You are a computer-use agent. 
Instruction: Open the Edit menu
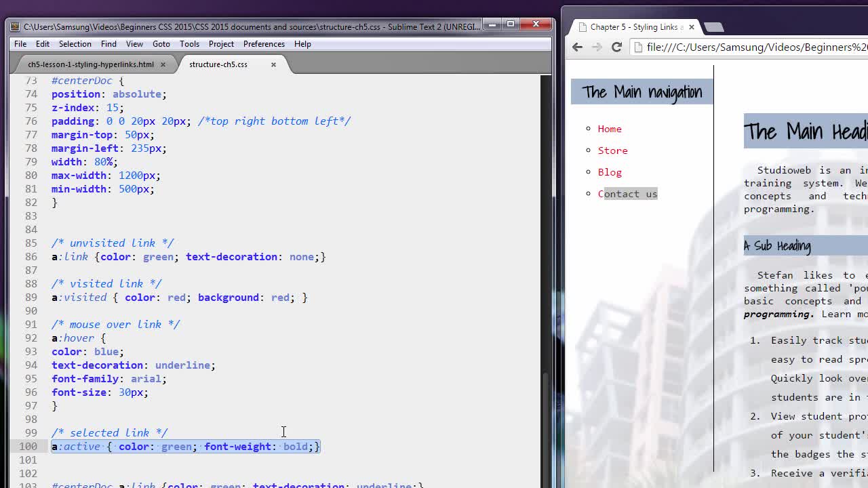pyautogui.click(x=42, y=44)
